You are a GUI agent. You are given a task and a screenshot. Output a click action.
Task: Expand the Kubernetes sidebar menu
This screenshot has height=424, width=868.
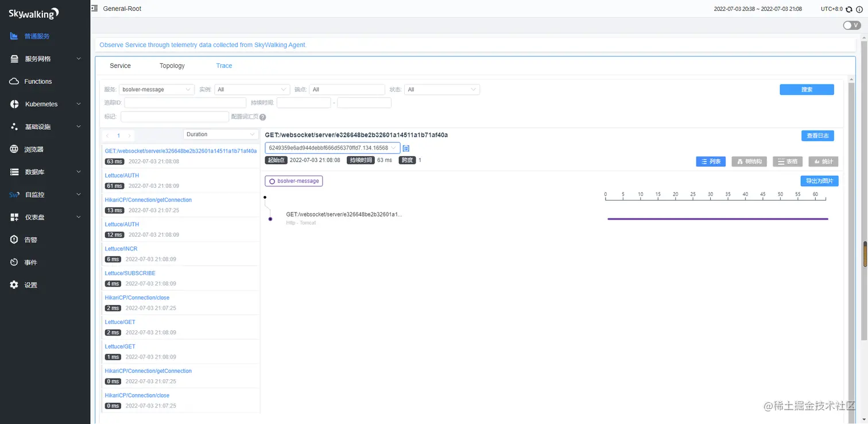[45, 104]
